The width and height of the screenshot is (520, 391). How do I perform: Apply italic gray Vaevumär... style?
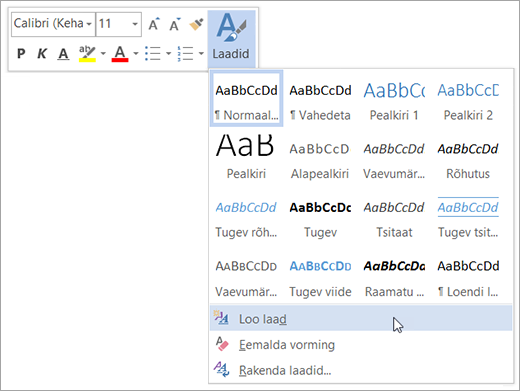coord(394,157)
